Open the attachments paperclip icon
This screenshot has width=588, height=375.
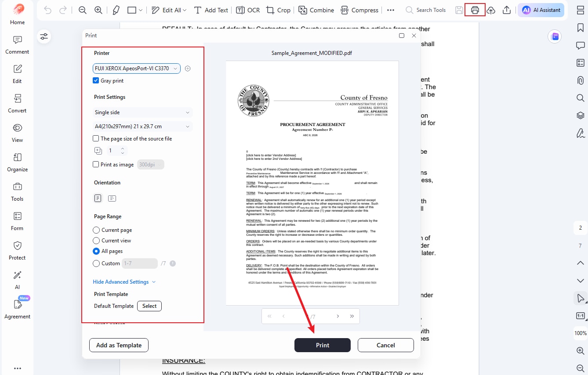pos(580,80)
